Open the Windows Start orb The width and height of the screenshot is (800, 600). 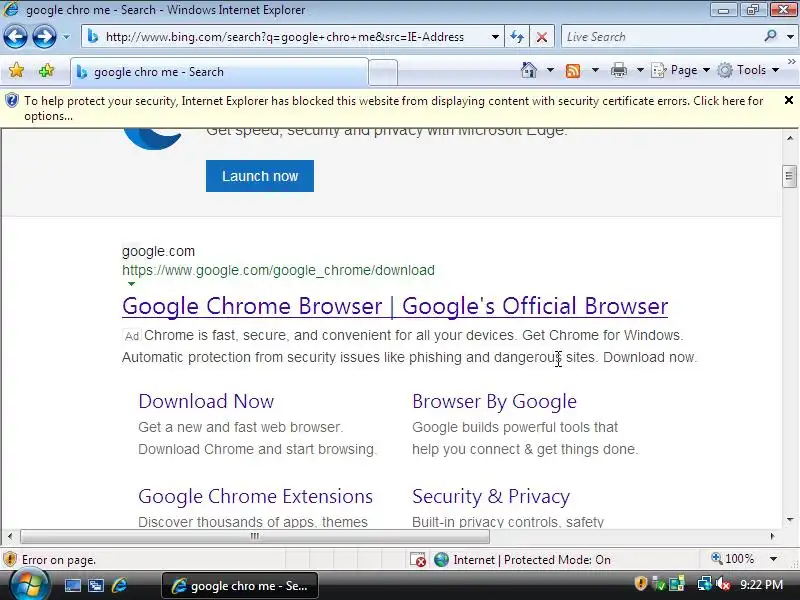click(29, 585)
